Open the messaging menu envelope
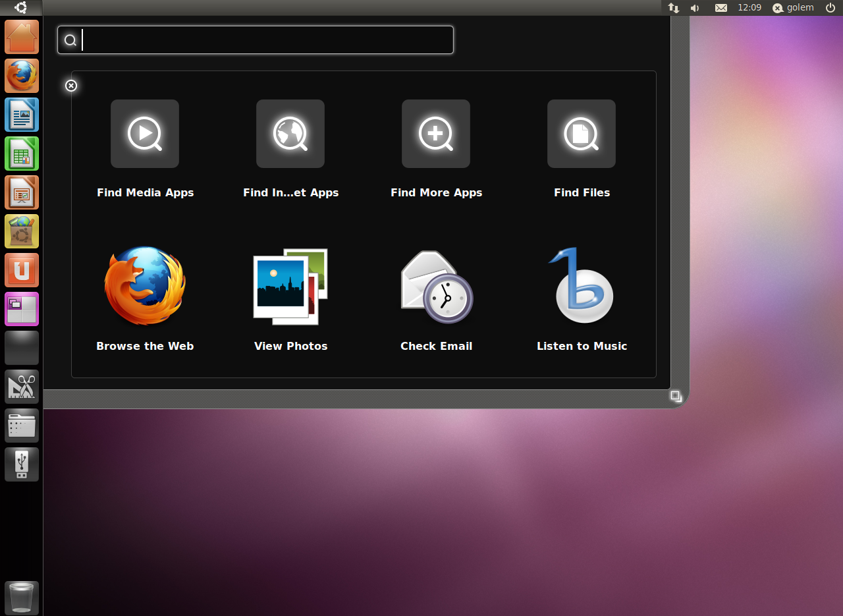 tap(721, 8)
